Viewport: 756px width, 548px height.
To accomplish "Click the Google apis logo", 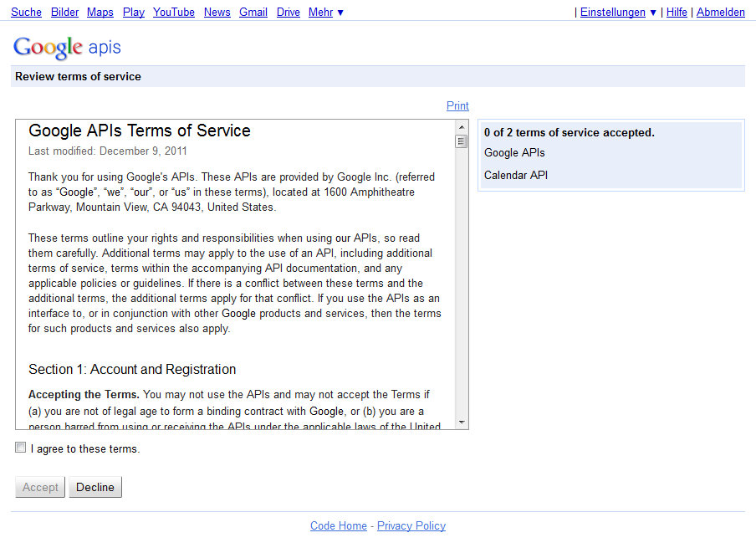I will pyautogui.click(x=66, y=48).
